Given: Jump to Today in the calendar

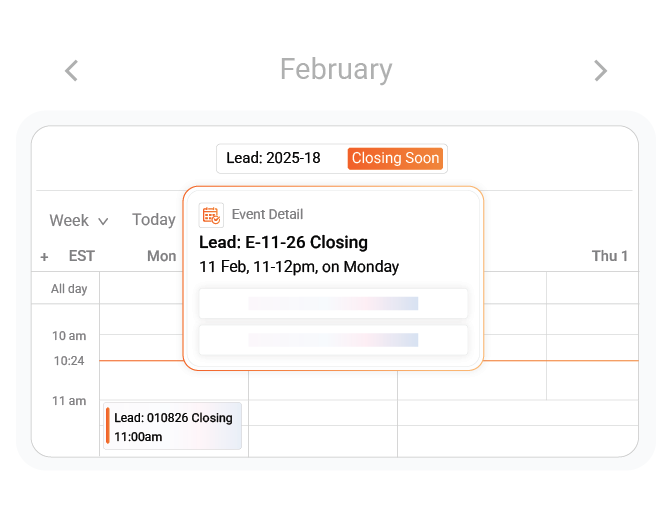Looking at the screenshot, I should [x=153, y=220].
